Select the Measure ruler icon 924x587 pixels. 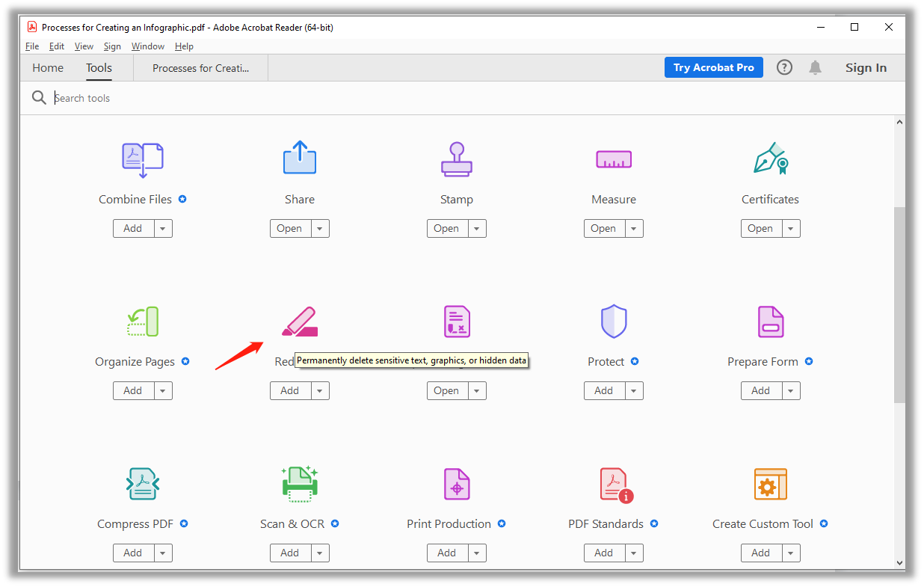pyautogui.click(x=614, y=159)
